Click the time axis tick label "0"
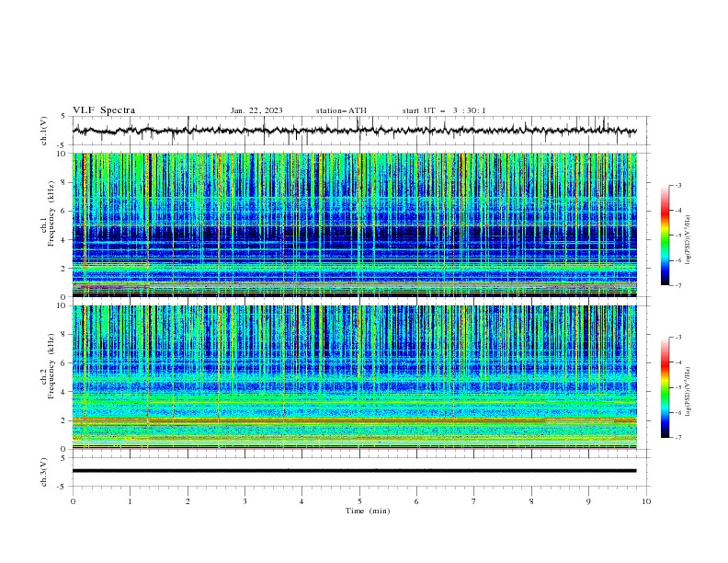This screenshot has width=728, height=563. 73,501
